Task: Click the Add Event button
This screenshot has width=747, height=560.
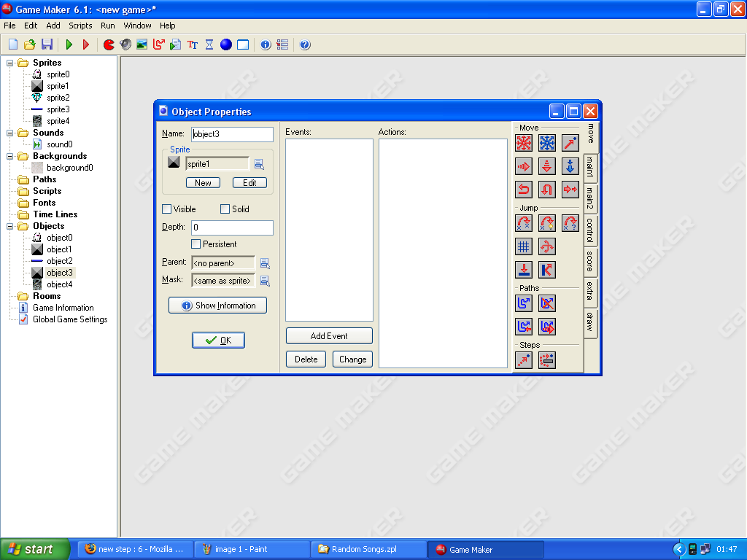Action: pyautogui.click(x=329, y=336)
